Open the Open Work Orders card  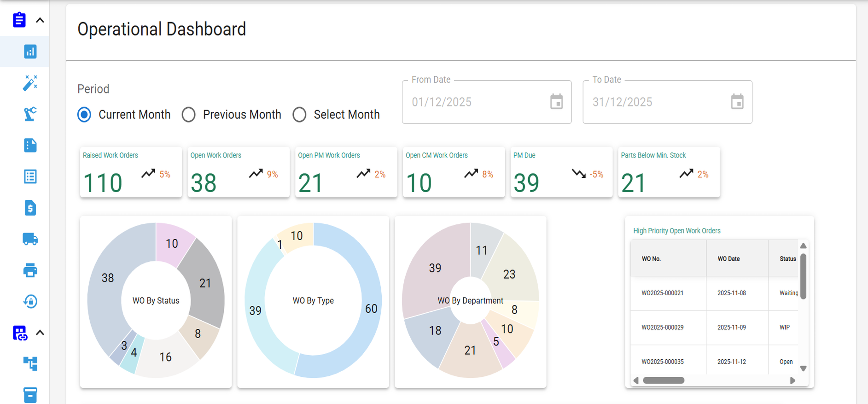[x=239, y=172]
